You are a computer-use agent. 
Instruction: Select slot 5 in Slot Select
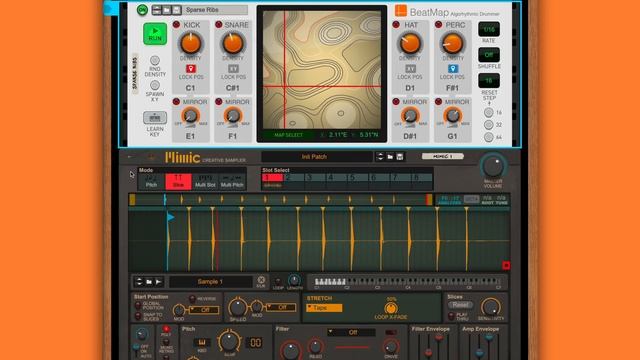pos(358,180)
